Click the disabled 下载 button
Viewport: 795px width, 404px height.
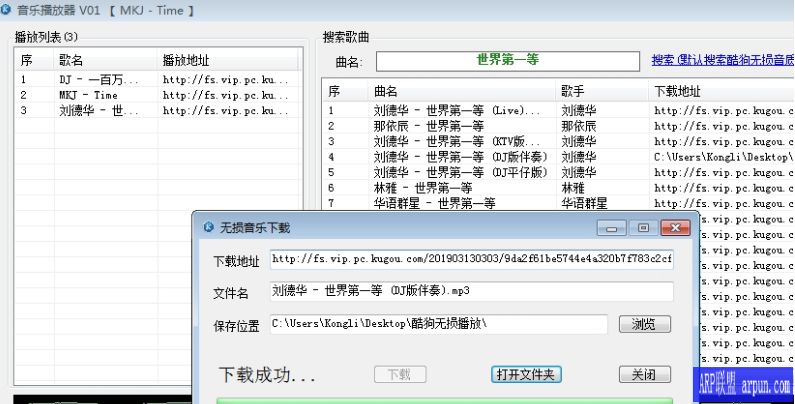click(400, 375)
